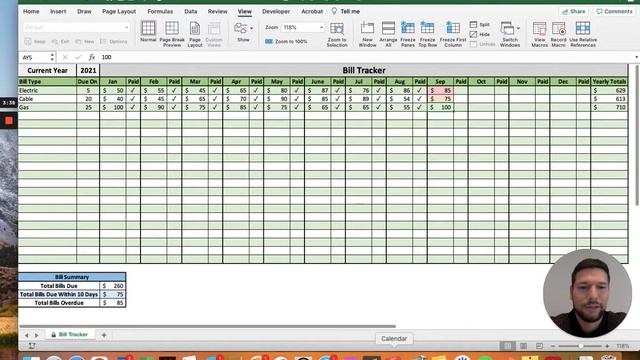Select the Current Year 2021 cell
640x360 pixels.
[x=88, y=70]
